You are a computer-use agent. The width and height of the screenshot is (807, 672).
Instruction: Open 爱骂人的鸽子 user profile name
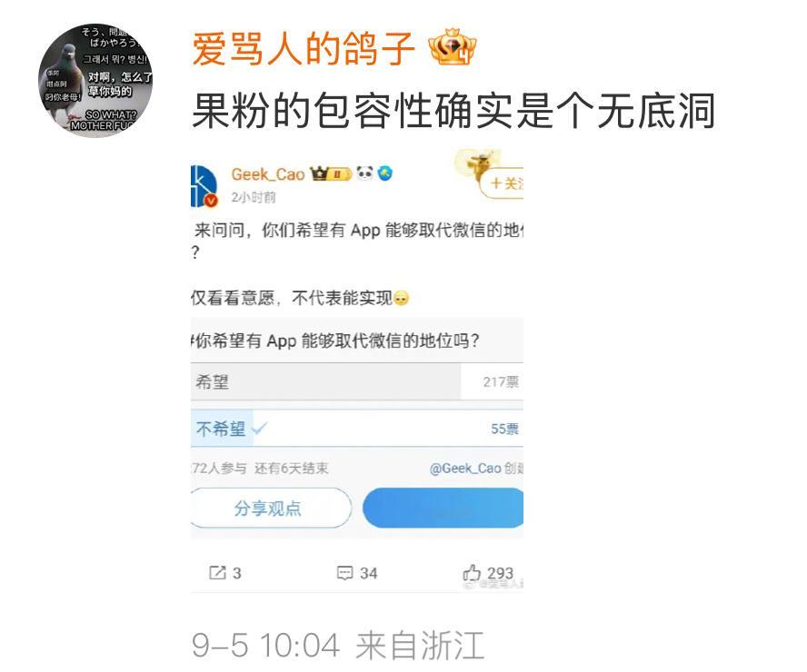point(304,49)
